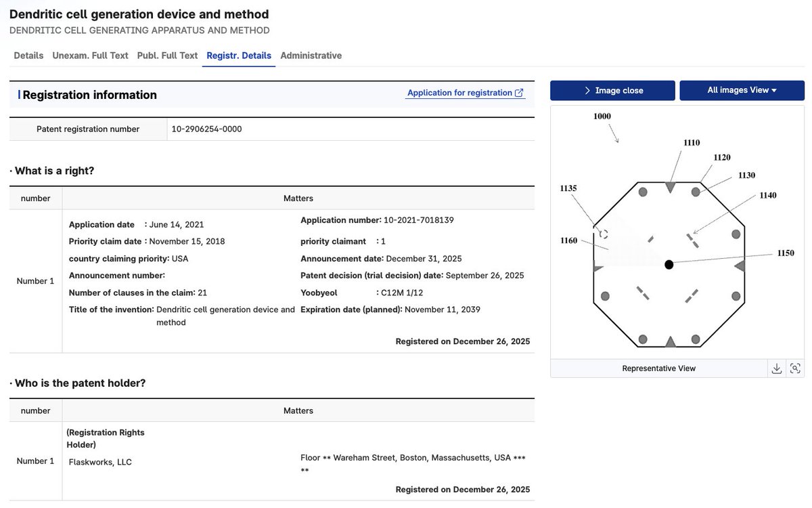Click the 'What is a right?' heading
This screenshot has width=812, height=508.
[54, 171]
